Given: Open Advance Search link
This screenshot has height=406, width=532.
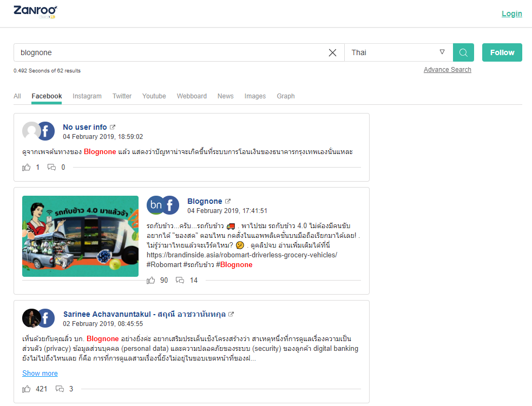Looking at the screenshot, I should pos(447,70).
